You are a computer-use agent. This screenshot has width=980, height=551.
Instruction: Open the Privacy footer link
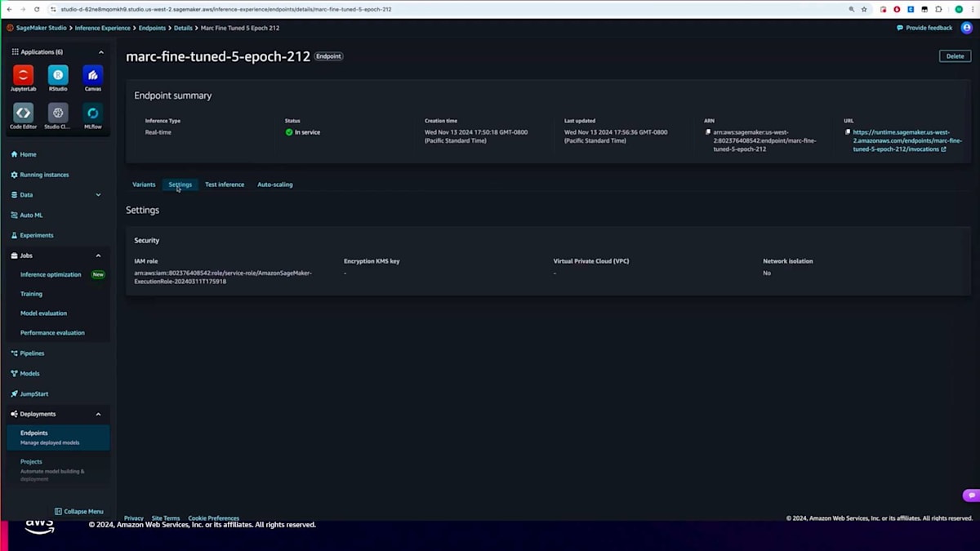pos(134,518)
